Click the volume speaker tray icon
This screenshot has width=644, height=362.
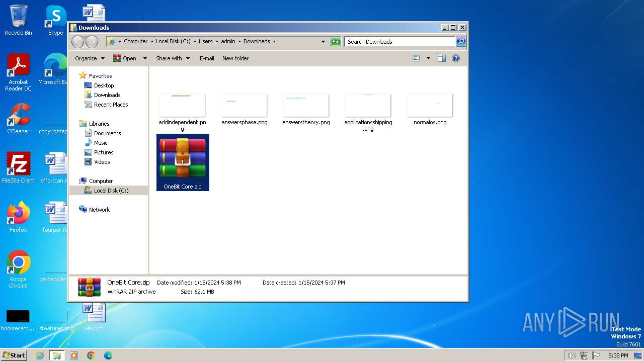pyautogui.click(x=572, y=355)
